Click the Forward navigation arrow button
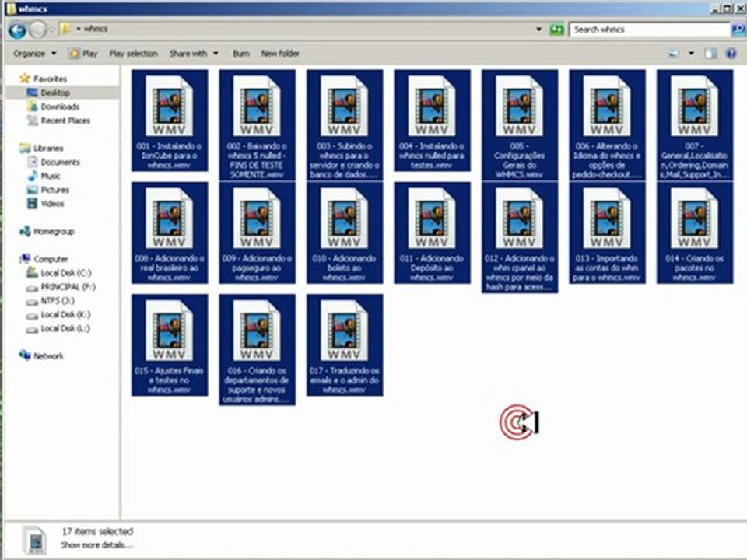Image resolution: width=747 pixels, height=560 pixels. (38, 30)
